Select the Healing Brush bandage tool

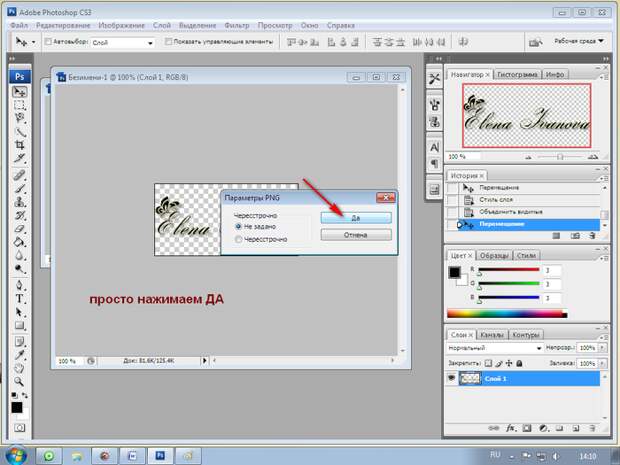[x=19, y=174]
